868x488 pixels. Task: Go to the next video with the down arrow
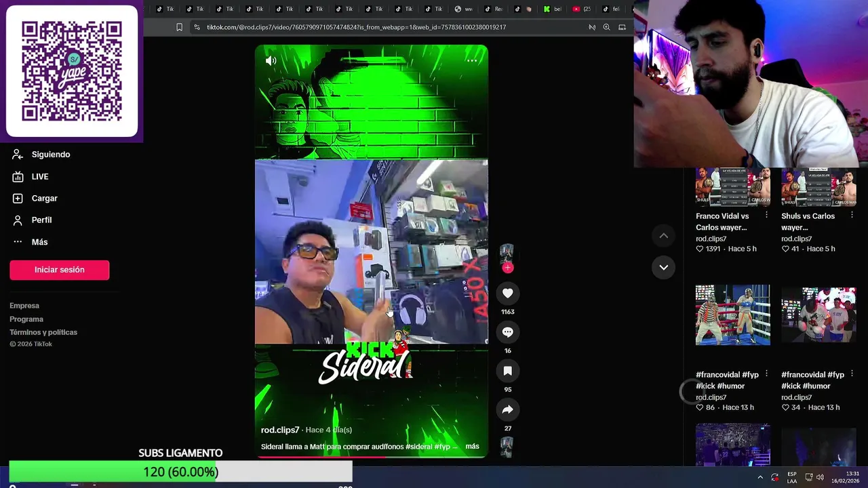click(664, 267)
